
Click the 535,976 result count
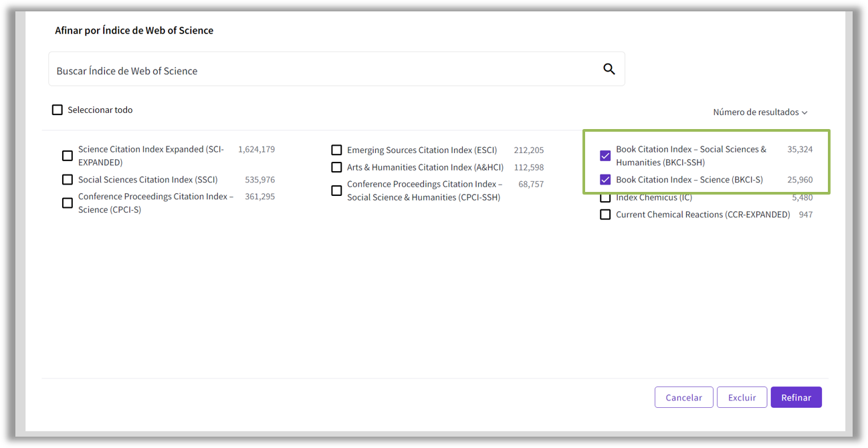coord(260,180)
